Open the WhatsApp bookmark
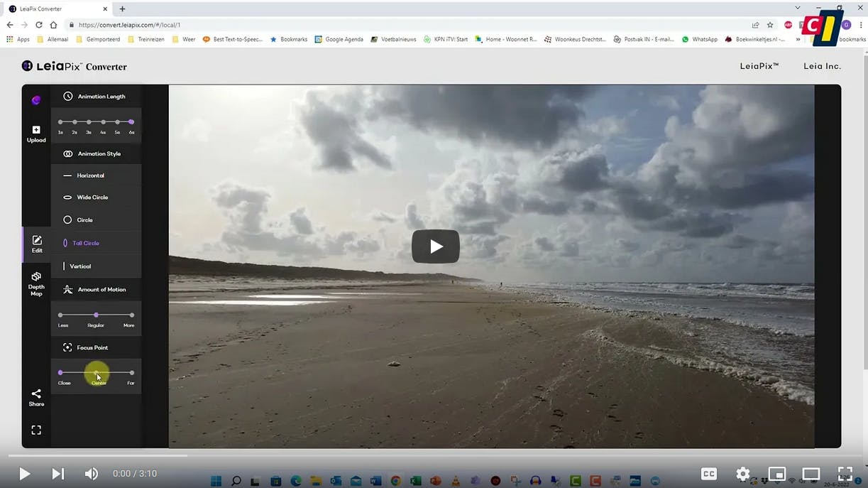 click(x=700, y=40)
